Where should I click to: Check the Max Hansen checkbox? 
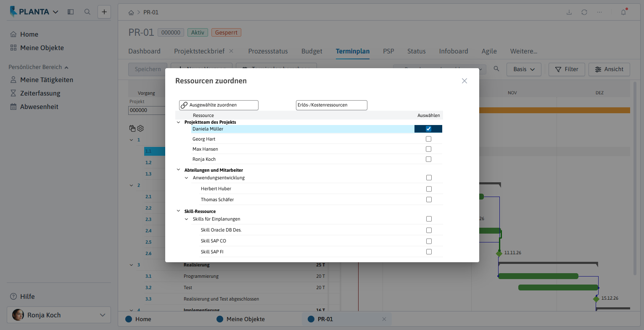[428, 149]
